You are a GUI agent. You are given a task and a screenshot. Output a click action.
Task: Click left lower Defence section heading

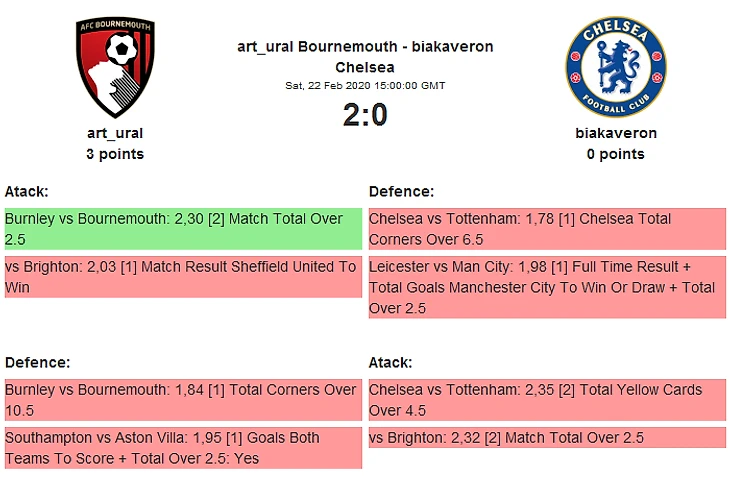click(x=37, y=362)
